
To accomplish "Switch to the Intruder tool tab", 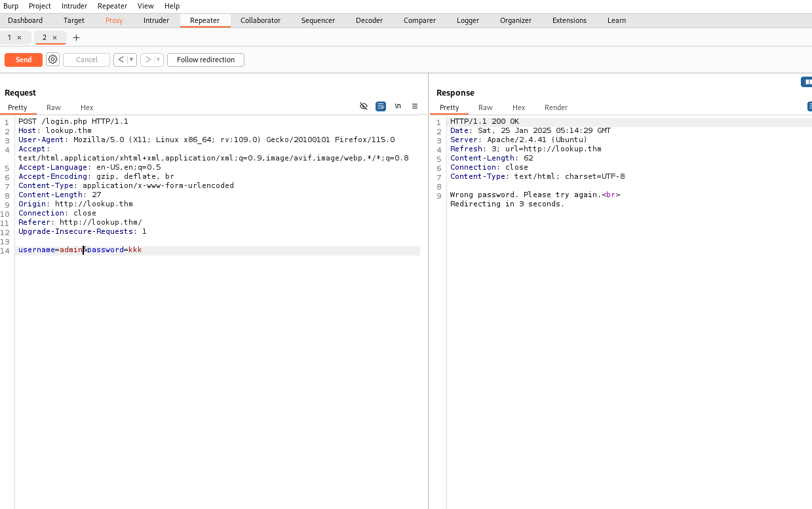I will [x=156, y=20].
